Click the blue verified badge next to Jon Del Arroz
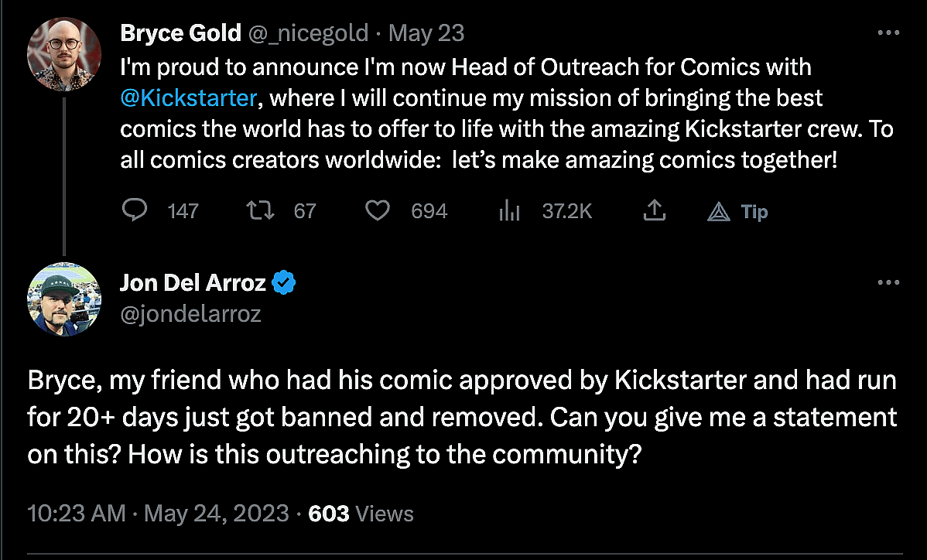The height and width of the screenshot is (560, 927). click(x=285, y=284)
